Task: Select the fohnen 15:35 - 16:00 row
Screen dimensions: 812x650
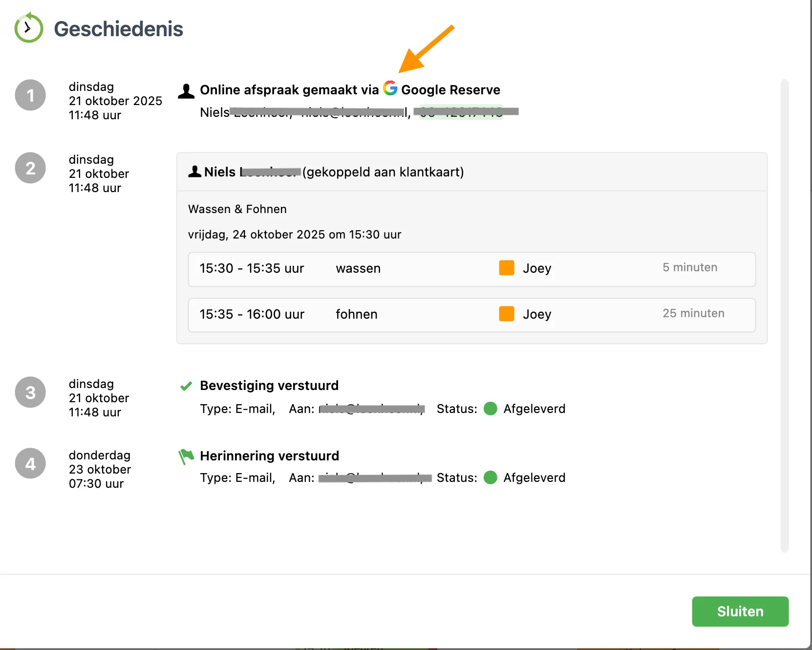Action: (x=471, y=315)
